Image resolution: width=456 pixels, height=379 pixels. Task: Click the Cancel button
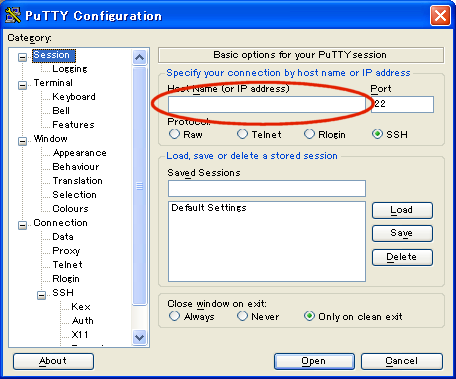point(402,361)
